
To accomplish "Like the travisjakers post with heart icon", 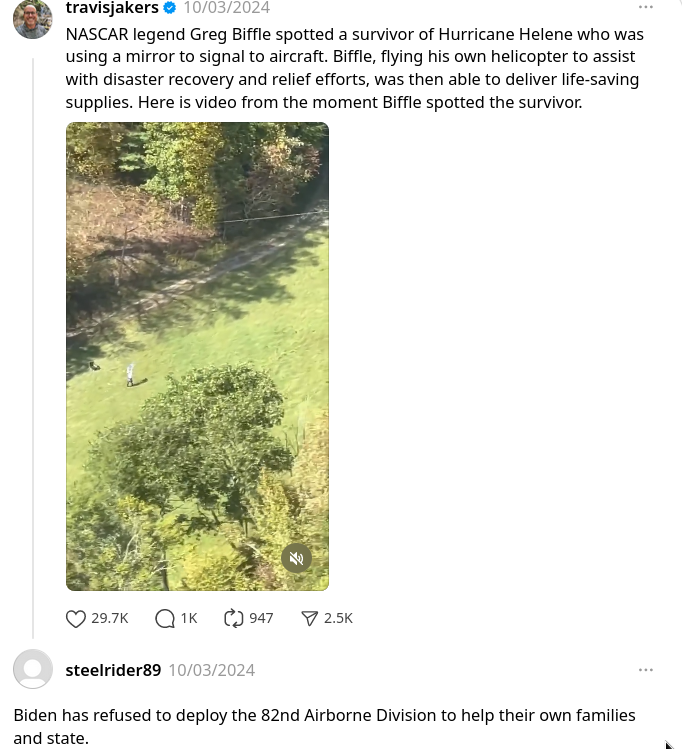I will click(76, 619).
